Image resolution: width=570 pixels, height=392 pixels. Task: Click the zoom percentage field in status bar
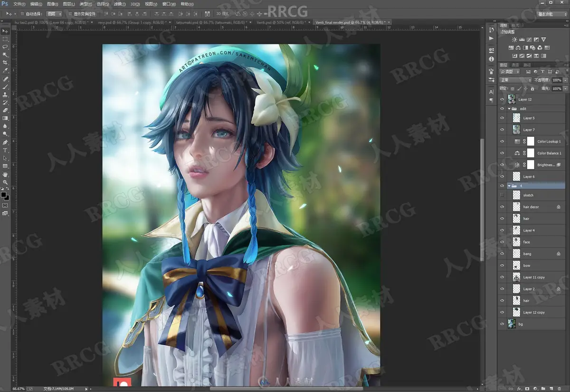coord(19,389)
